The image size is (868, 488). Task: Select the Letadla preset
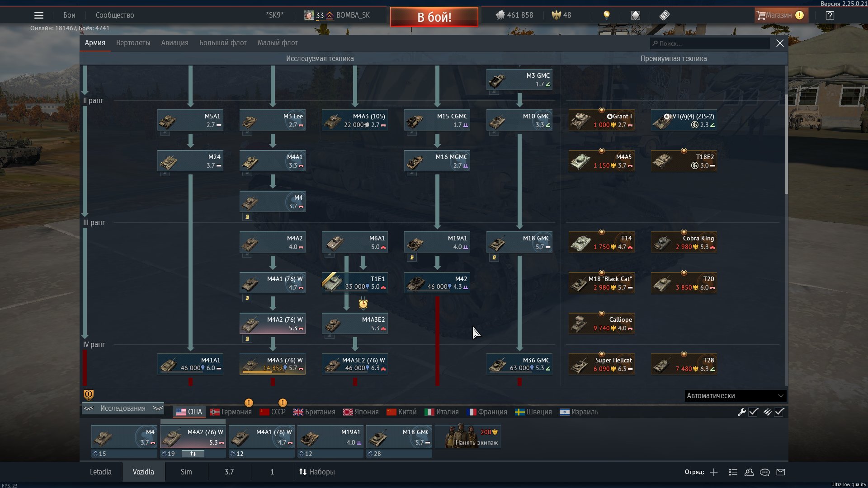(101, 472)
